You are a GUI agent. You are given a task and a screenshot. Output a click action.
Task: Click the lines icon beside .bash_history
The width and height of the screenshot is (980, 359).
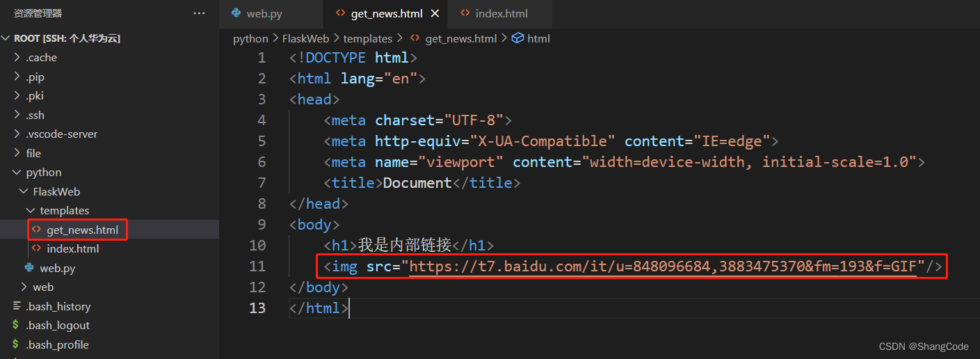(15, 306)
